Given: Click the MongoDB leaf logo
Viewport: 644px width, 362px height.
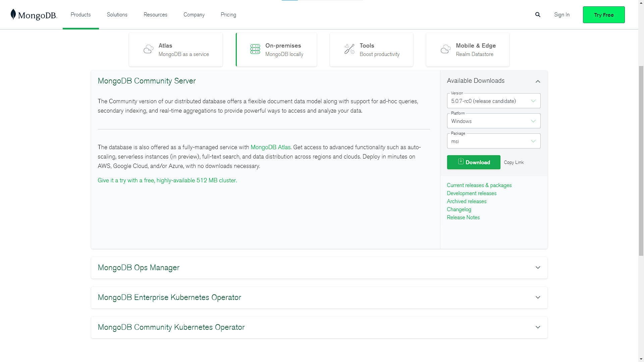Looking at the screenshot, I should (13, 14).
